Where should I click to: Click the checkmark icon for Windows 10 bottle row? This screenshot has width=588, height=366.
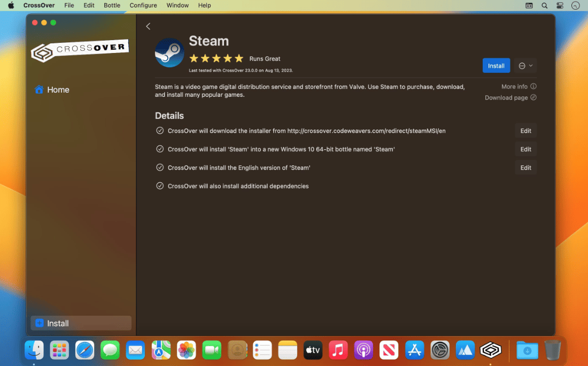click(160, 149)
